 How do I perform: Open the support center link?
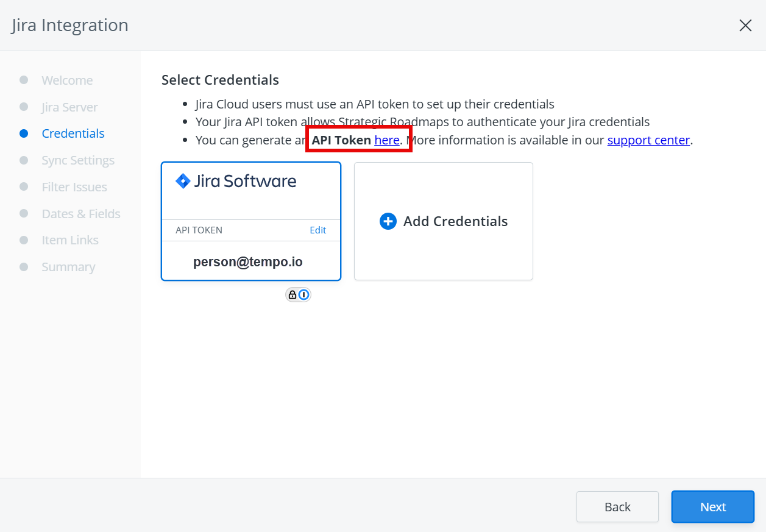pos(648,140)
